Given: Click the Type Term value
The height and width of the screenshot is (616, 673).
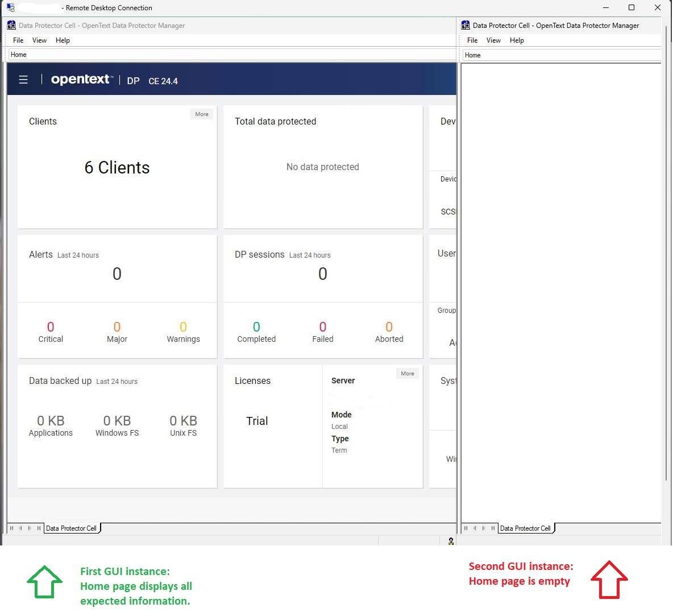Looking at the screenshot, I should tap(339, 450).
